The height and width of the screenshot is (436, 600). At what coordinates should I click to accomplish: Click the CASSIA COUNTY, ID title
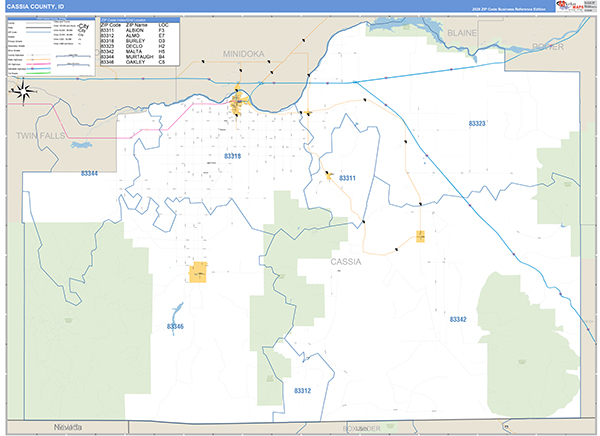(x=35, y=7)
